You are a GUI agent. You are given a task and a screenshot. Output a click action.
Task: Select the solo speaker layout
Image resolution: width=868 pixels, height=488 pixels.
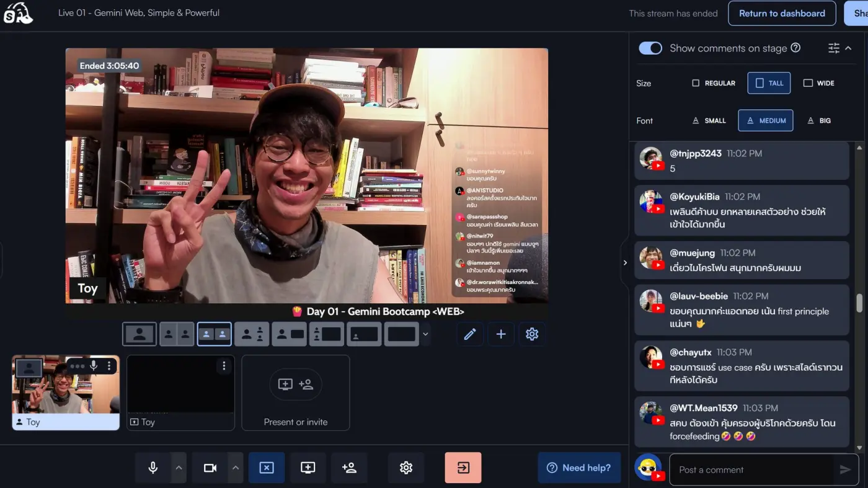(139, 334)
